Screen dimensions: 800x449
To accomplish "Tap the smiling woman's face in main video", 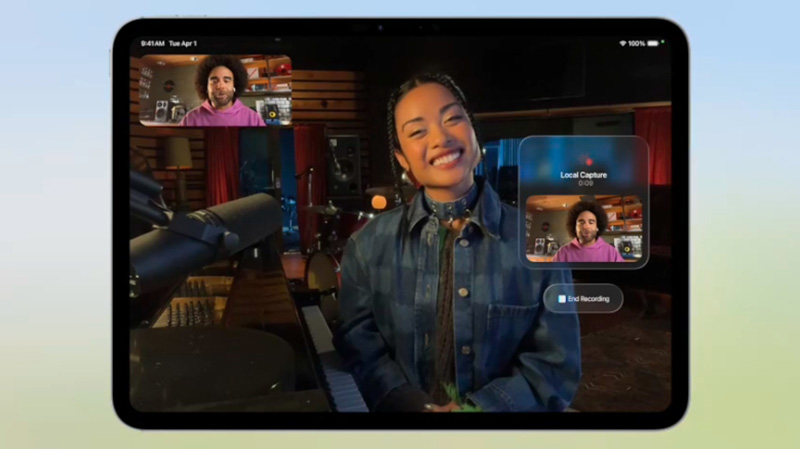I will coord(435,135).
